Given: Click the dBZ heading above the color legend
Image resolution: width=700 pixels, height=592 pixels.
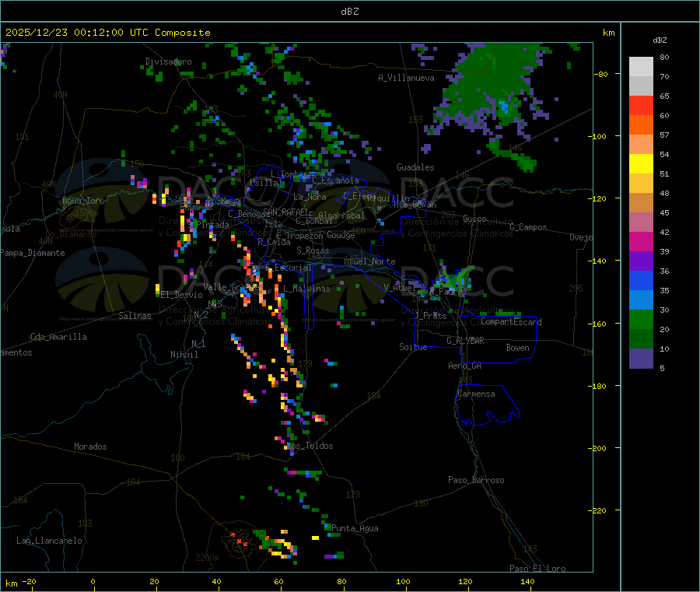Looking at the screenshot, I should pyautogui.click(x=660, y=40).
